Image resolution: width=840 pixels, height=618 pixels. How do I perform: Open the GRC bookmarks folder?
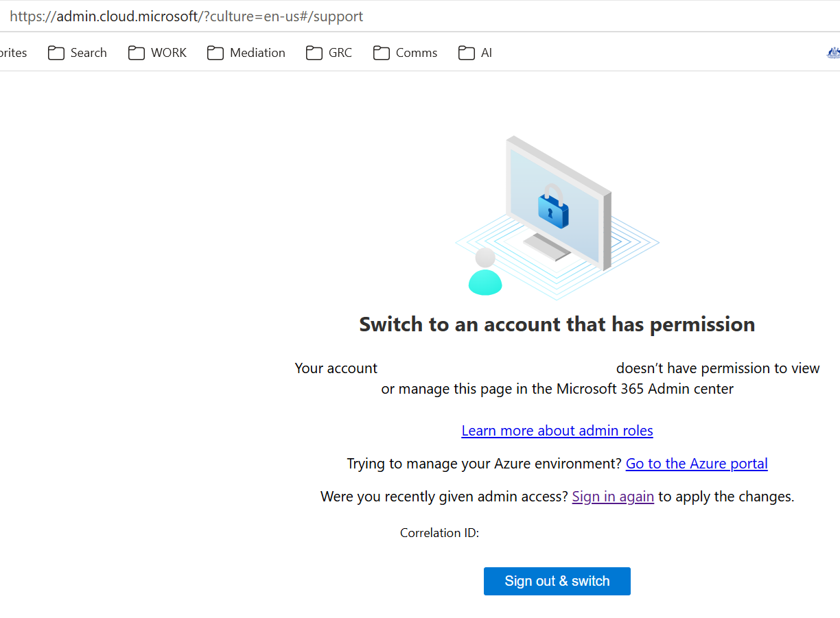329,53
